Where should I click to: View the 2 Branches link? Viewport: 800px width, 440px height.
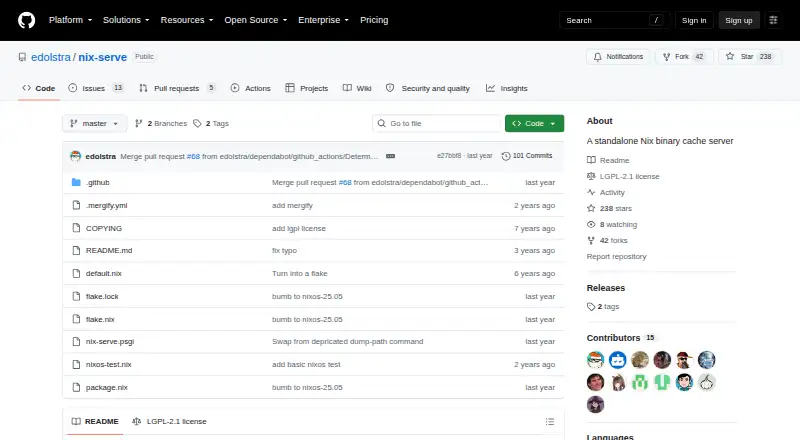161,124
